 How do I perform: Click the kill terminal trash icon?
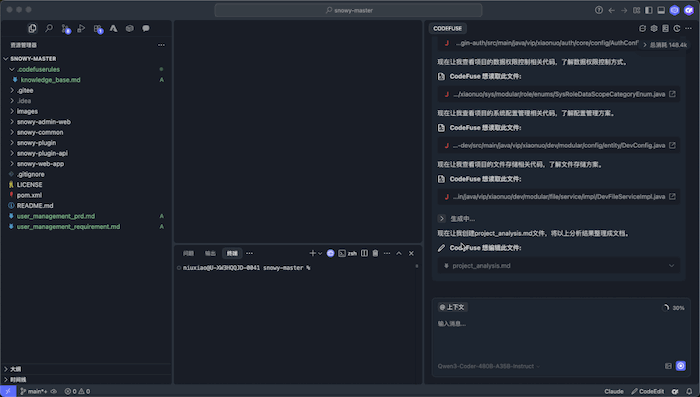pos(375,253)
